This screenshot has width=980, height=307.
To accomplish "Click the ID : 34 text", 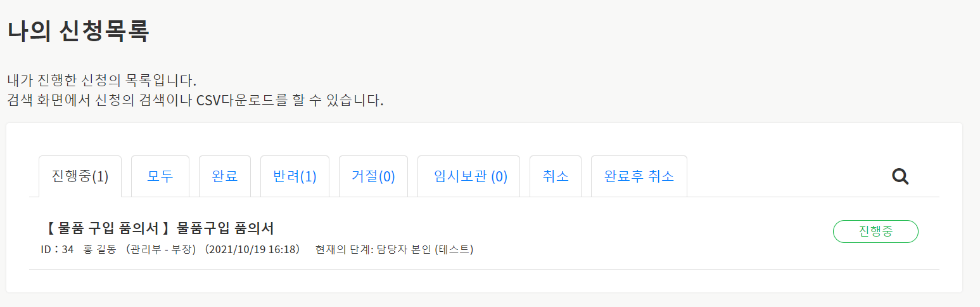I will [57, 249].
